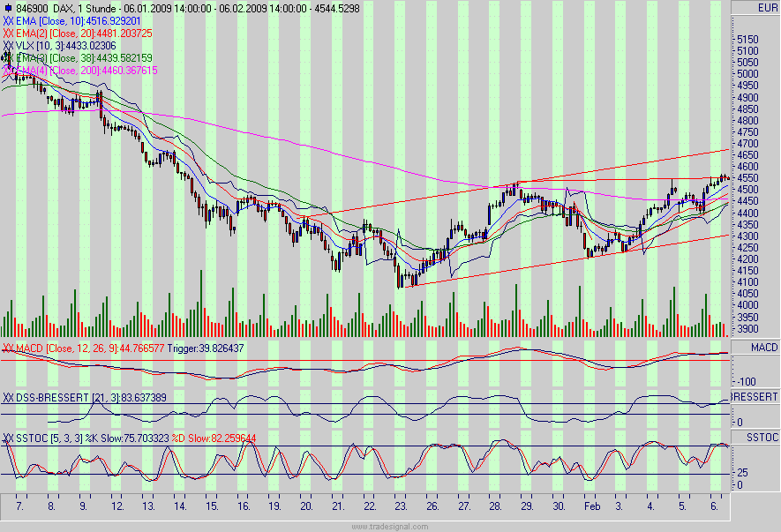Toggle the SSTOC indicator via its XX icon

8,436
